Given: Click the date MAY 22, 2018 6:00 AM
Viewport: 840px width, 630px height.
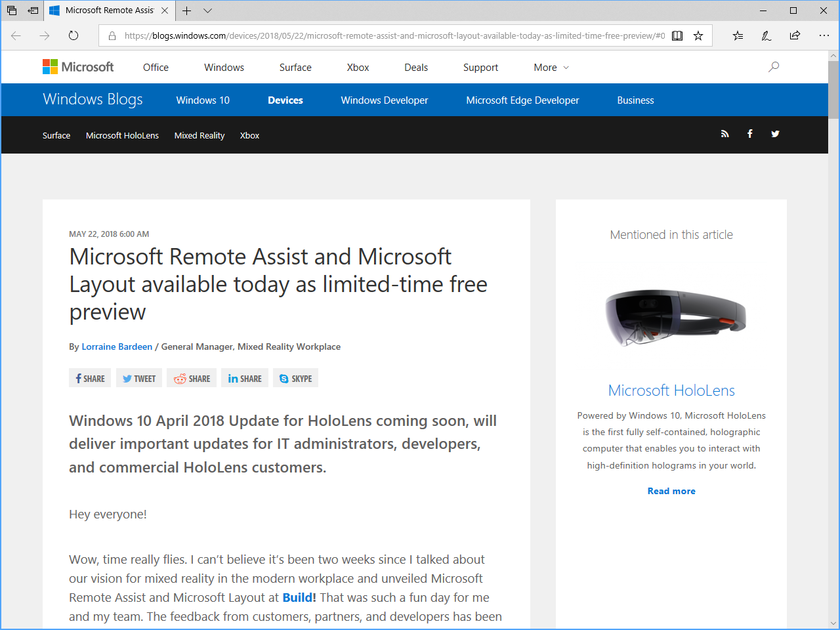Looking at the screenshot, I should click(109, 234).
